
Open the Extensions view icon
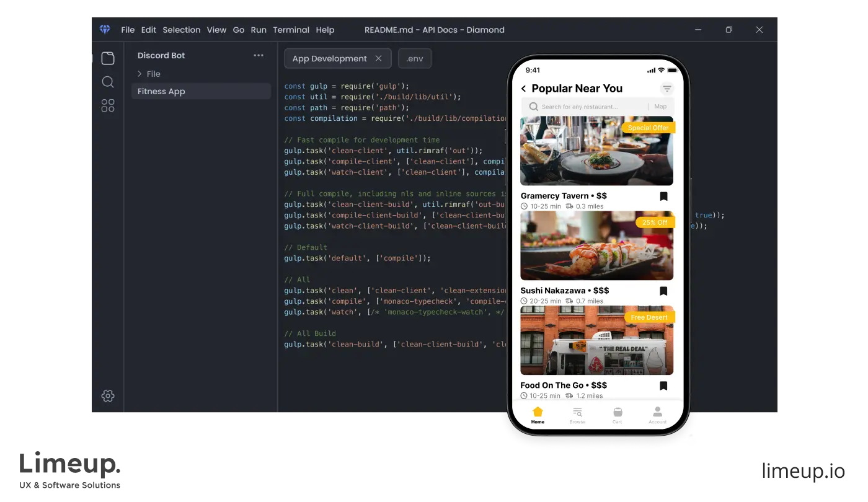click(x=107, y=105)
